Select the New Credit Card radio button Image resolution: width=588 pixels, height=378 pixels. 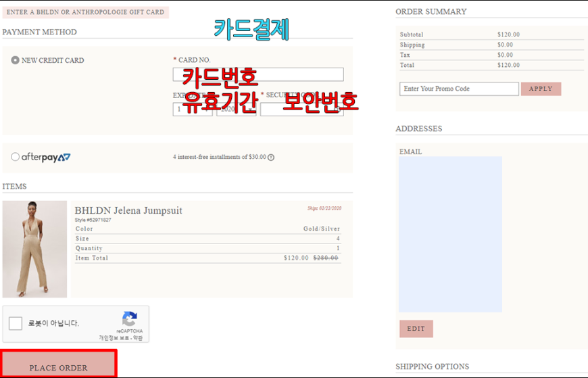coord(15,60)
